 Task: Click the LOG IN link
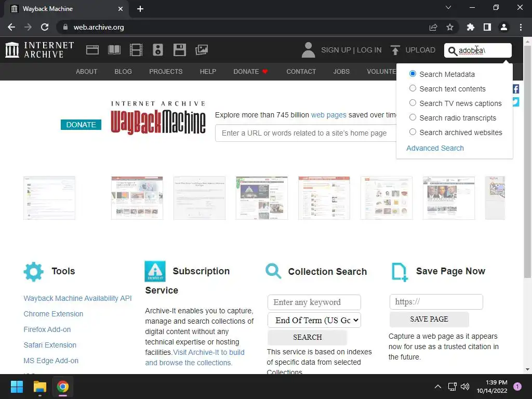369,50
